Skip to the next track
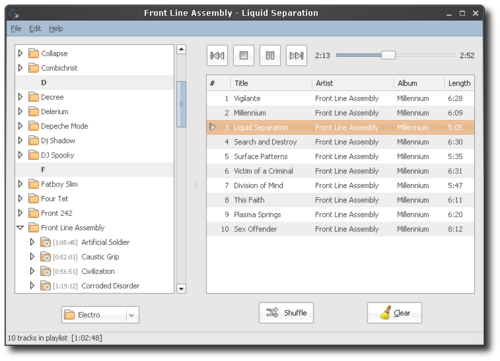This screenshot has width=500, height=361. tap(296, 55)
